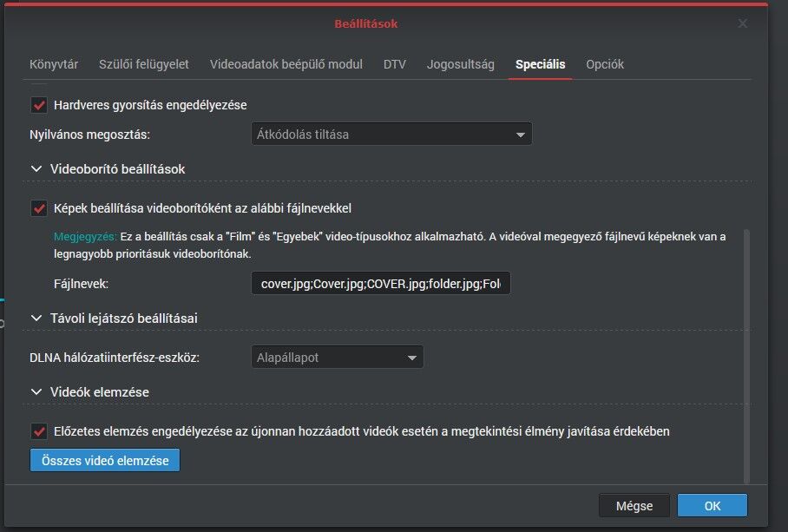
Task: Collapse the Videók elemzése section chevron
Action: 36,392
